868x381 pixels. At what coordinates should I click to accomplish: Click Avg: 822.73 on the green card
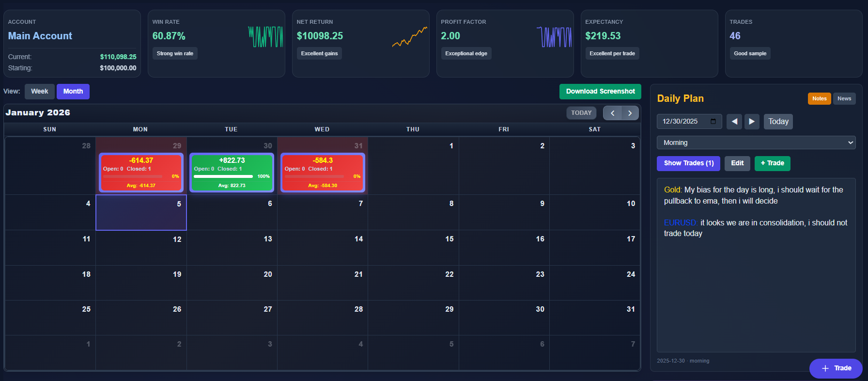click(x=232, y=186)
